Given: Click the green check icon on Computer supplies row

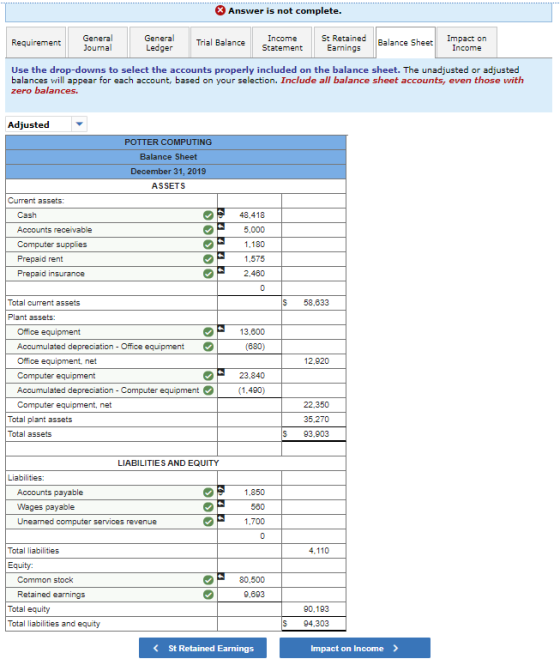Looking at the screenshot, I should pyautogui.click(x=208, y=244).
